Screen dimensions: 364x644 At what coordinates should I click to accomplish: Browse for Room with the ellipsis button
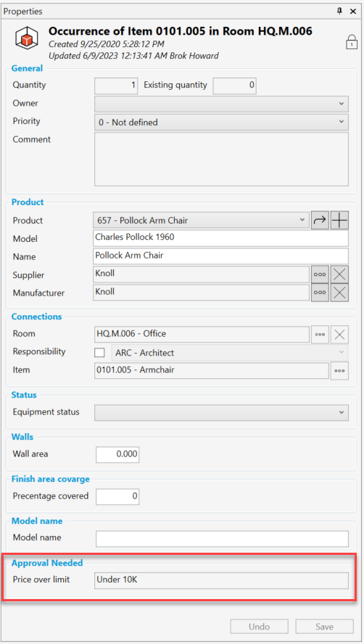(x=320, y=335)
